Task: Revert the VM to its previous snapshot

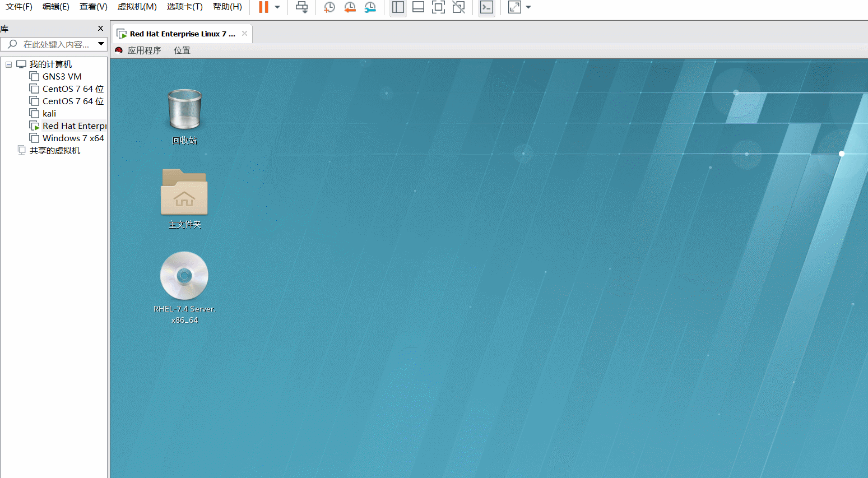Action: tap(350, 7)
